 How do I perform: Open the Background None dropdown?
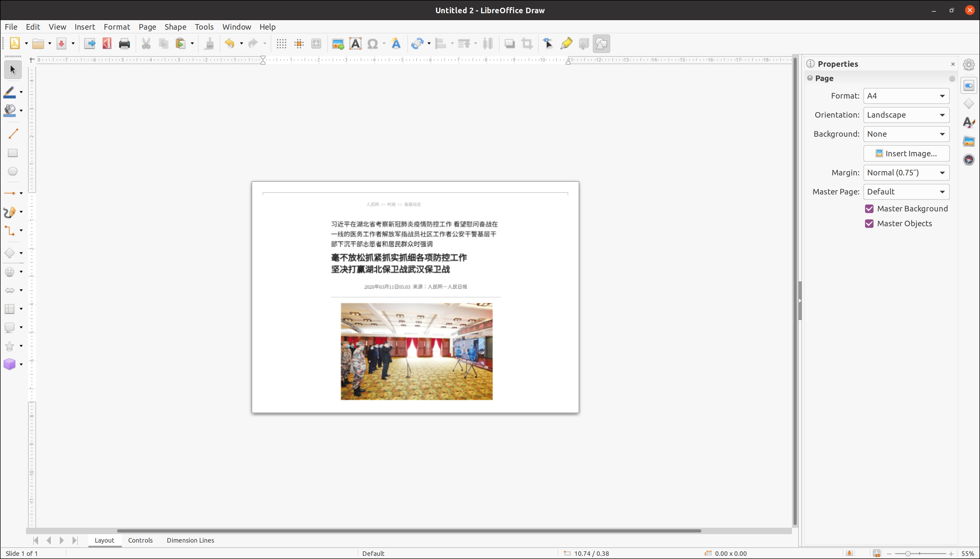click(x=906, y=134)
